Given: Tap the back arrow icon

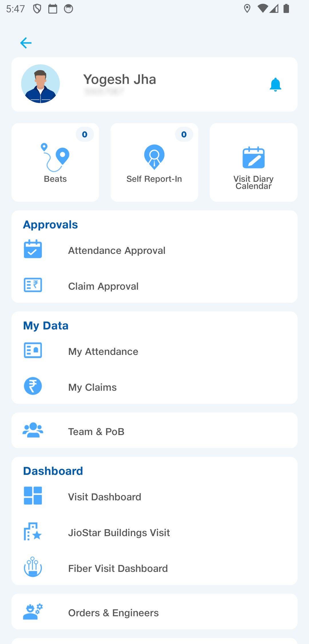Looking at the screenshot, I should (26, 43).
